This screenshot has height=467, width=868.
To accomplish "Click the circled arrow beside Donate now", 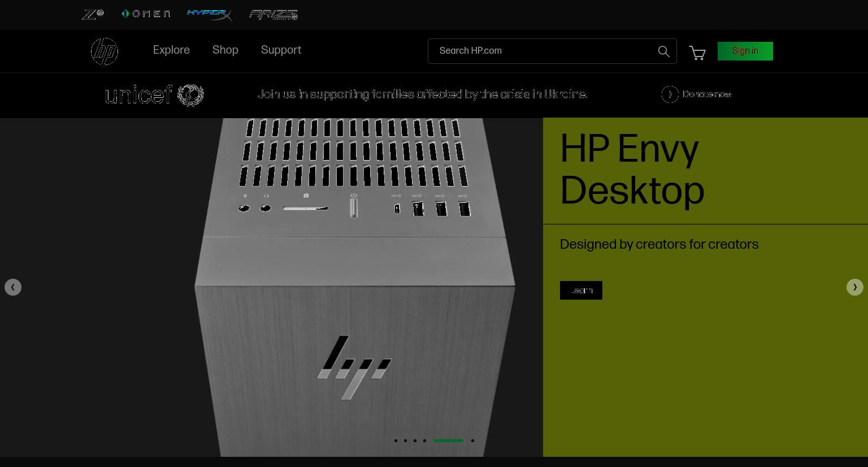I will [x=670, y=94].
